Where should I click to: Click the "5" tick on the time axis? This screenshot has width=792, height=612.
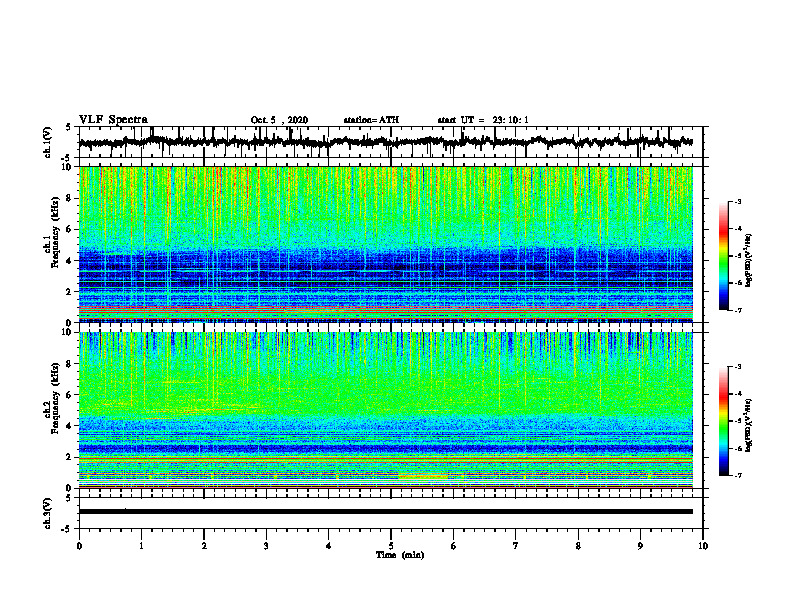pos(391,546)
